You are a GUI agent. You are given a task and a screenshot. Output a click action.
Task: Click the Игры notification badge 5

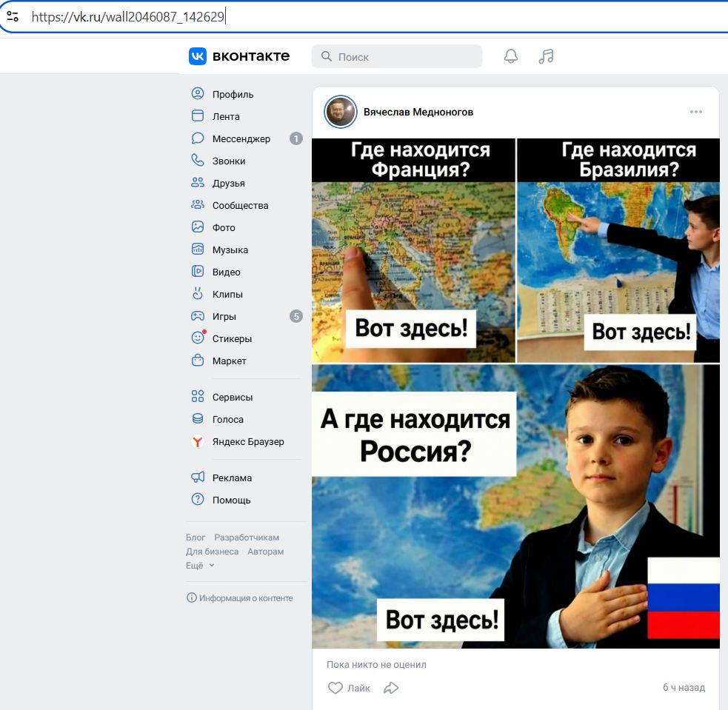click(x=296, y=316)
